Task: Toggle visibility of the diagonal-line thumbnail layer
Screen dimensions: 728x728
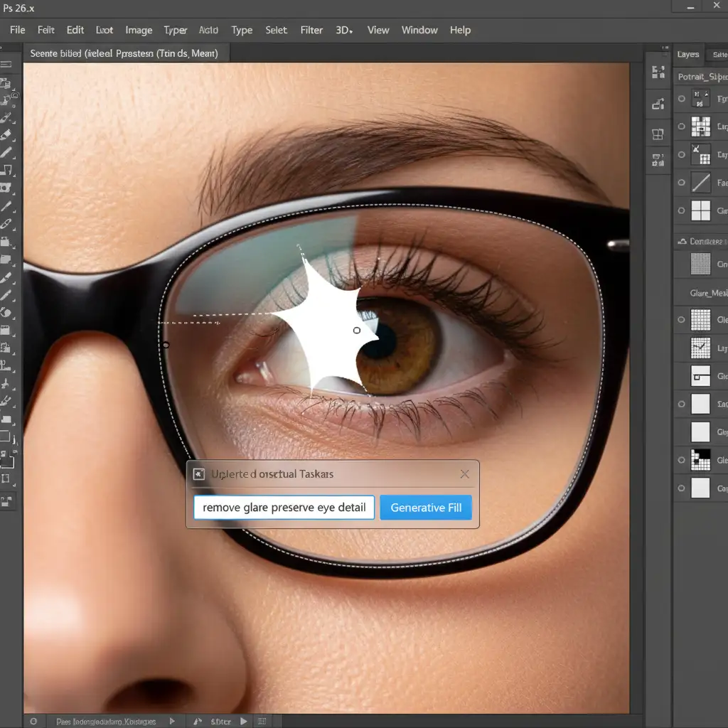Action: [x=682, y=183]
